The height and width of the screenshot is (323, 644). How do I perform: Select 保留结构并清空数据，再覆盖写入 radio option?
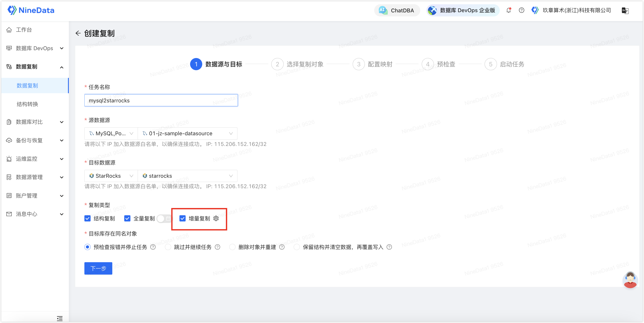coord(297,247)
